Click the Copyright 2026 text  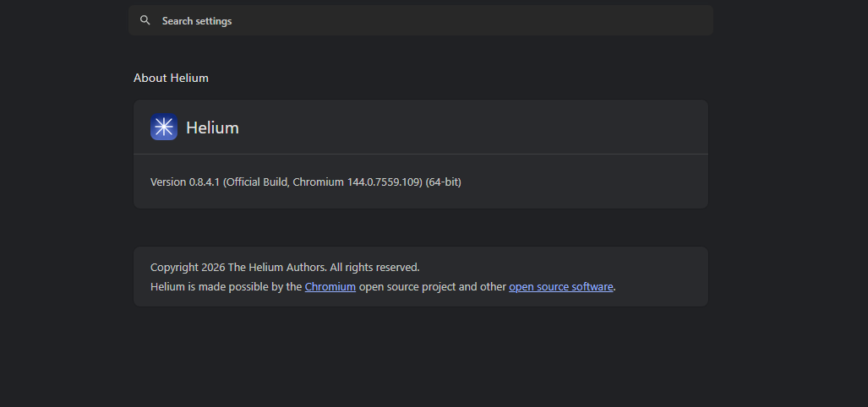point(188,268)
